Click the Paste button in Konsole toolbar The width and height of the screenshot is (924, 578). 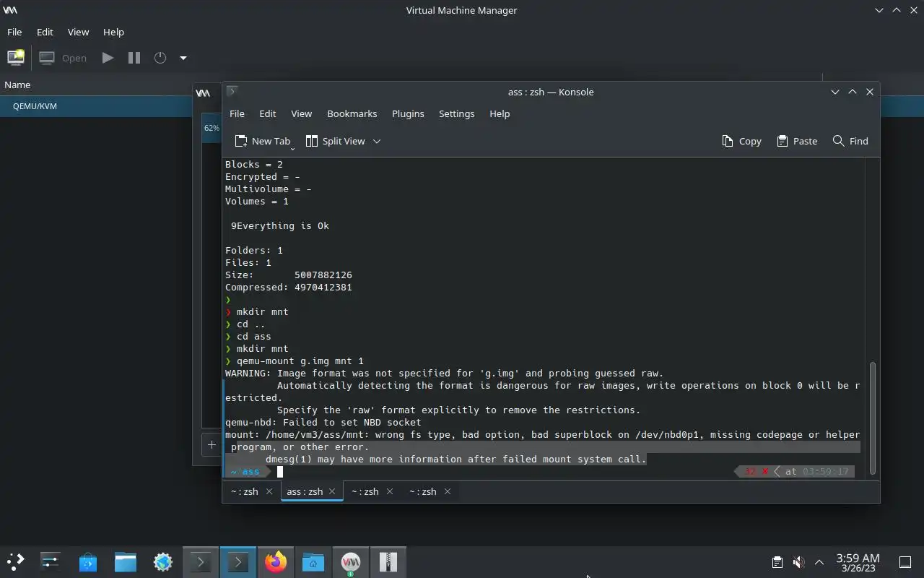[797, 141]
